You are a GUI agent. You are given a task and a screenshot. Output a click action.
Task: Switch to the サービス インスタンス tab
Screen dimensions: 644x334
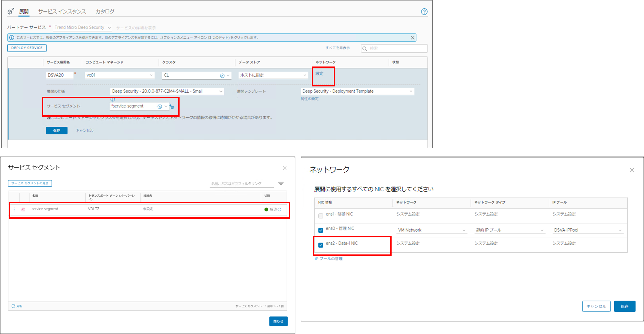coord(62,12)
